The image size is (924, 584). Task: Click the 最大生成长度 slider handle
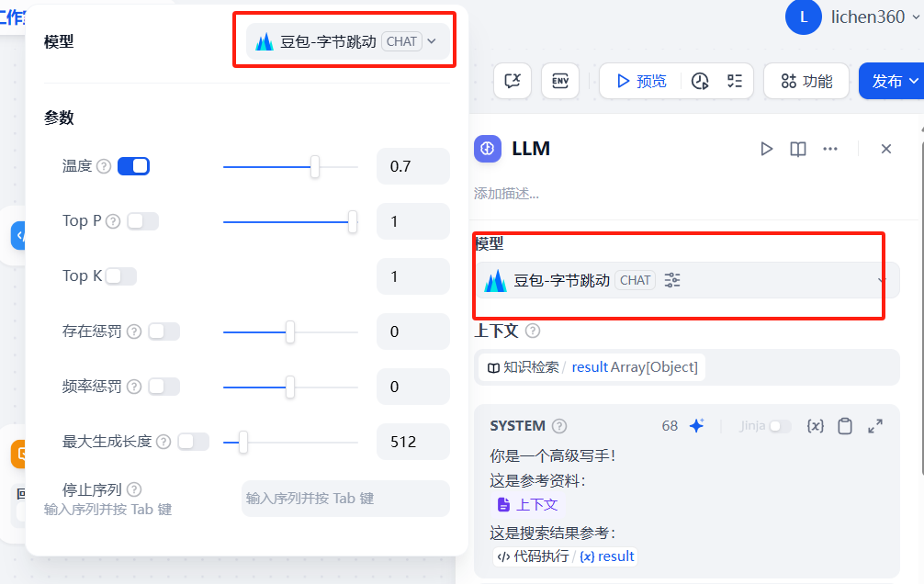(x=242, y=442)
